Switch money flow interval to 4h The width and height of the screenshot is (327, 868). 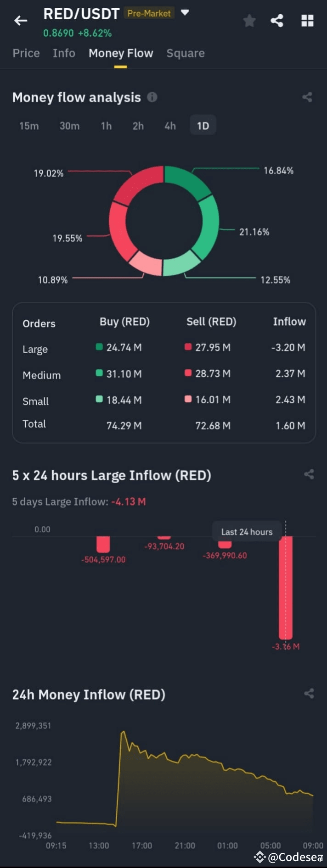point(170,126)
